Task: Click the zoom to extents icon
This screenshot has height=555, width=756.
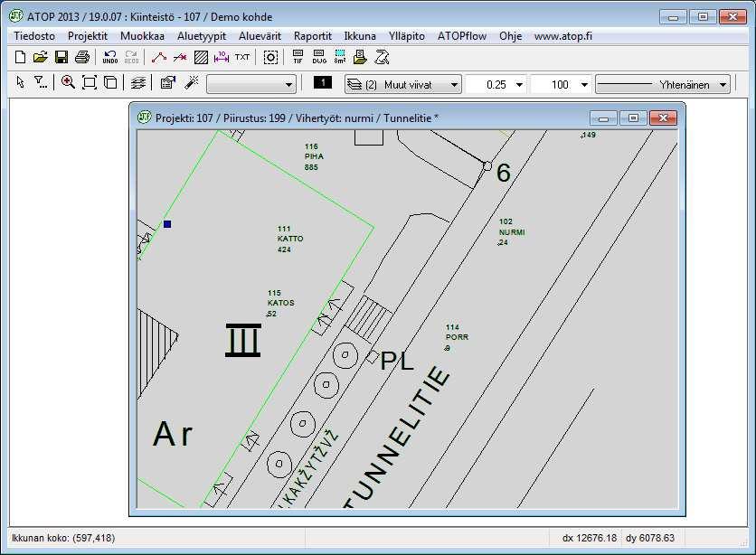Action: (x=90, y=82)
